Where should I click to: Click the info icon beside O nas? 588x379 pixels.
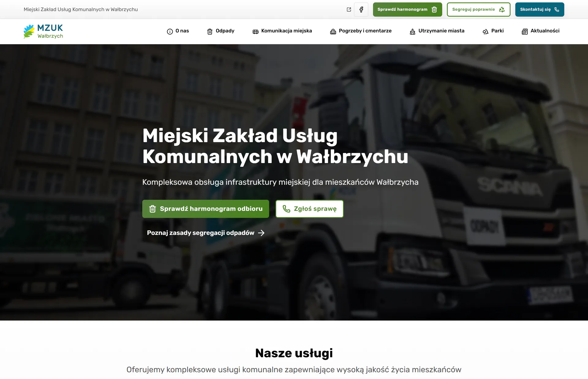coord(170,32)
